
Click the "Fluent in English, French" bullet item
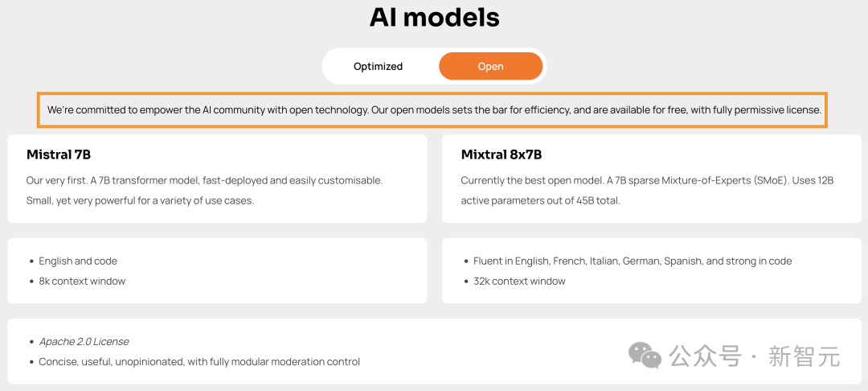click(x=633, y=261)
